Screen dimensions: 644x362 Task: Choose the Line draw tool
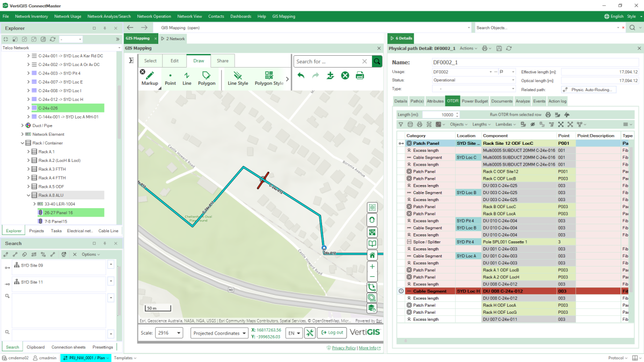[x=187, y=78]
